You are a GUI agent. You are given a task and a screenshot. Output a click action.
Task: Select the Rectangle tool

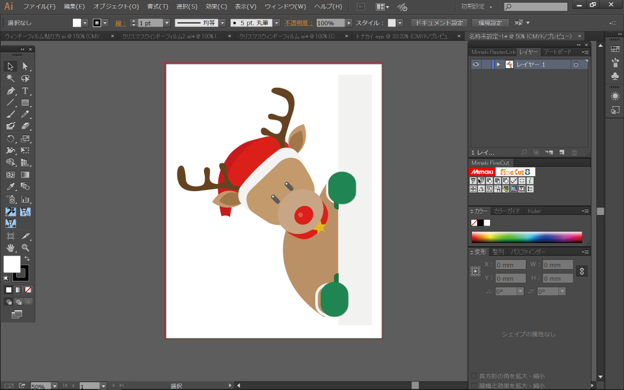click(25, 103)
